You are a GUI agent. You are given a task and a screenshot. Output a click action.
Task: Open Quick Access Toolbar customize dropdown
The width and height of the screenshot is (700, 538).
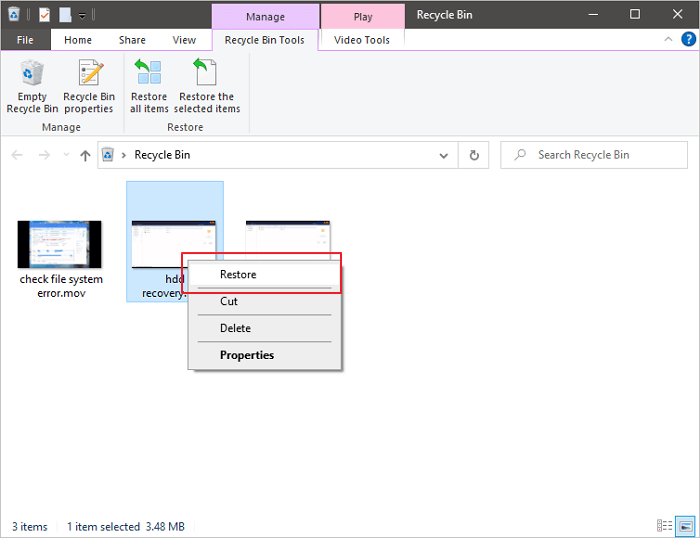tap(81, 15)
